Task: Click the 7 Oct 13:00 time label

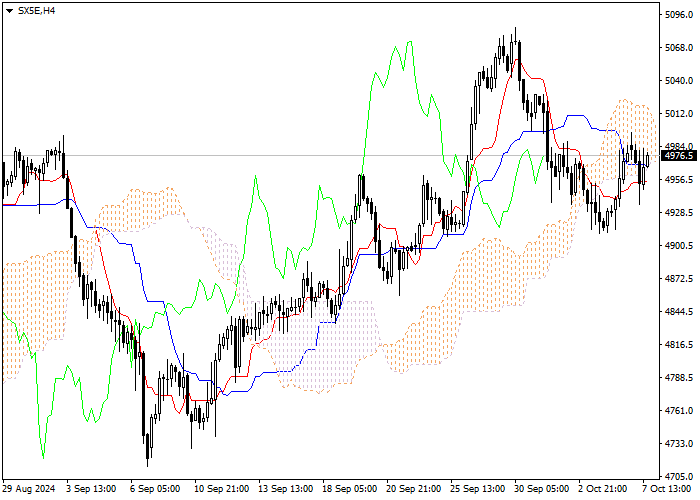Action: tap(667, 489)
